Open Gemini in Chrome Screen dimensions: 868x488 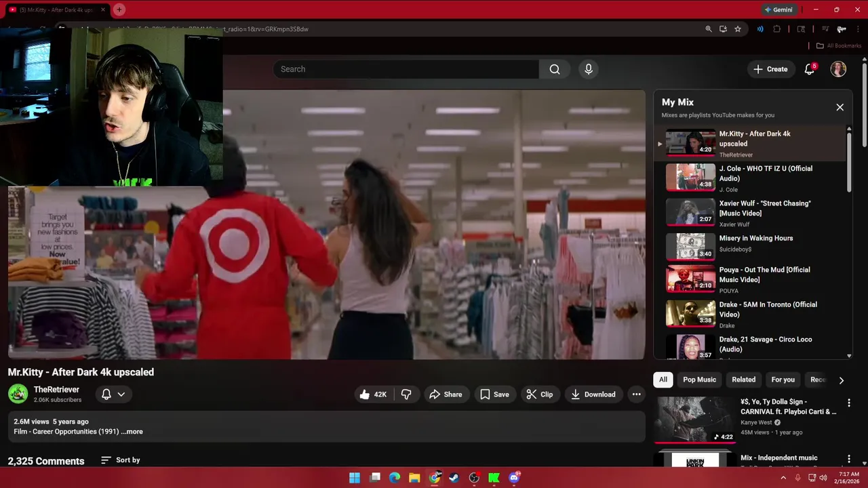click(x=778, y=9)
